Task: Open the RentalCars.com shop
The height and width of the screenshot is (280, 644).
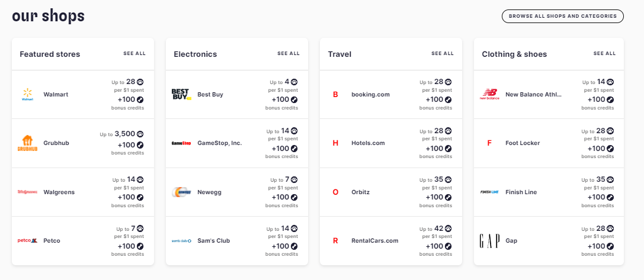Action: (374, 241)
